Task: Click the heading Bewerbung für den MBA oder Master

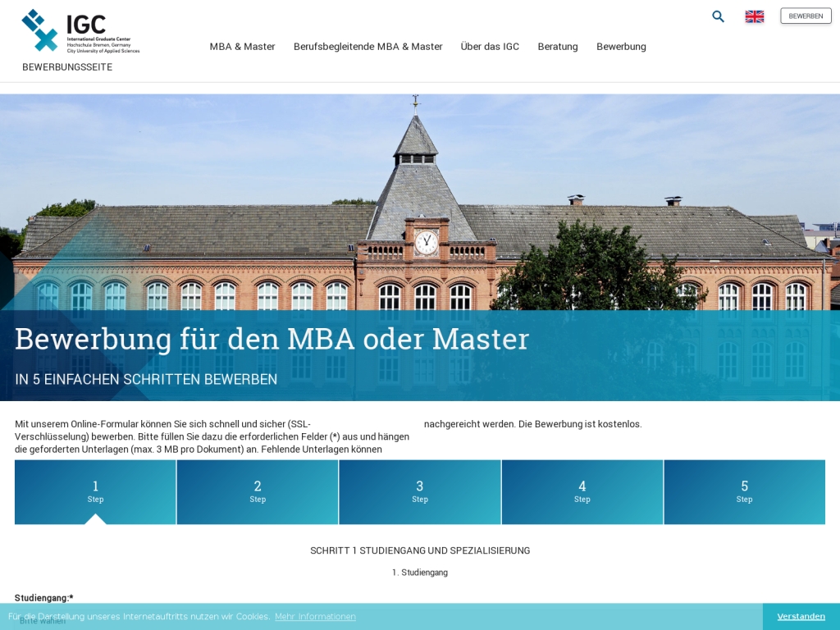Action: point(272,339)
